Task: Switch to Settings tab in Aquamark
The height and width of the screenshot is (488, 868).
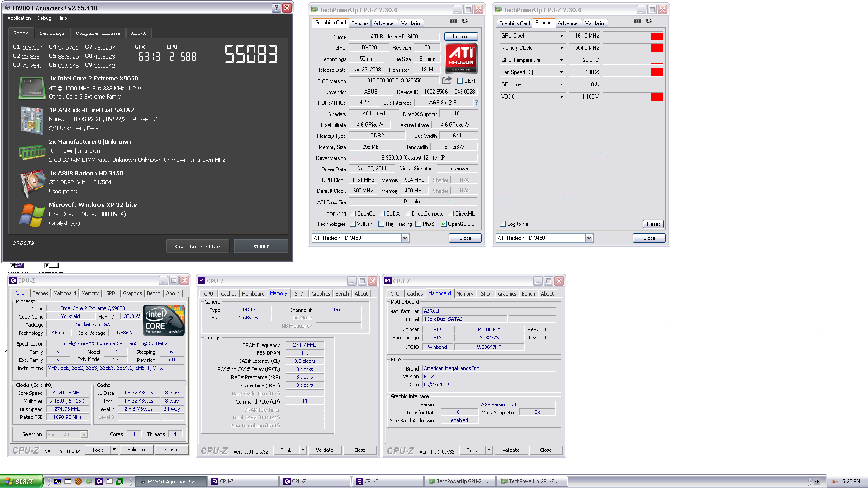Action: pos(52,33)
